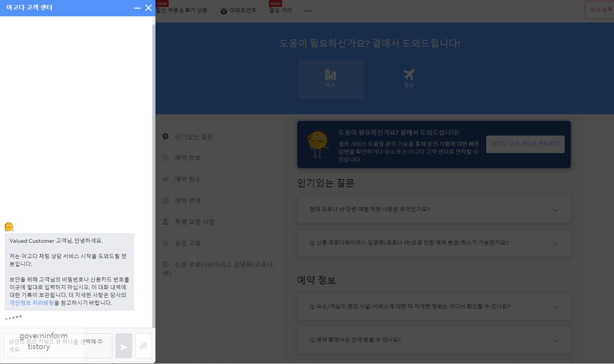The width and height of the screenshot is (614, 364).
Task: Go to 예약 변경 sidebar section
Action: pyautogui.click(x=188, y=200)
